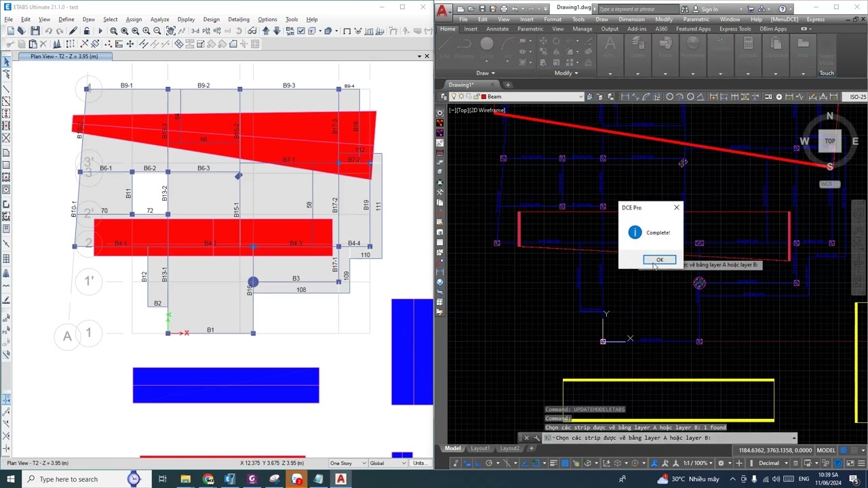Toggle the Lock/Unlock Model icon in ETABS
This screenshot has width=868, height=488.
pos(87,31)
